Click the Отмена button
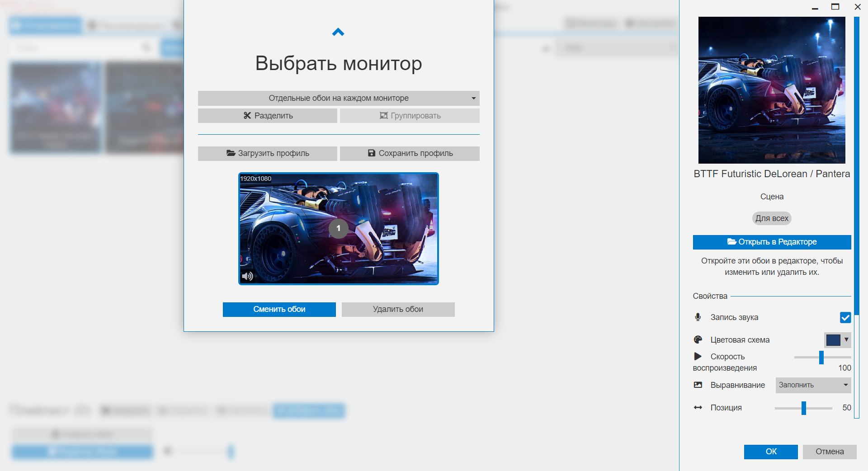The height and width of the screenshot is (471, 868). [830, 452]
